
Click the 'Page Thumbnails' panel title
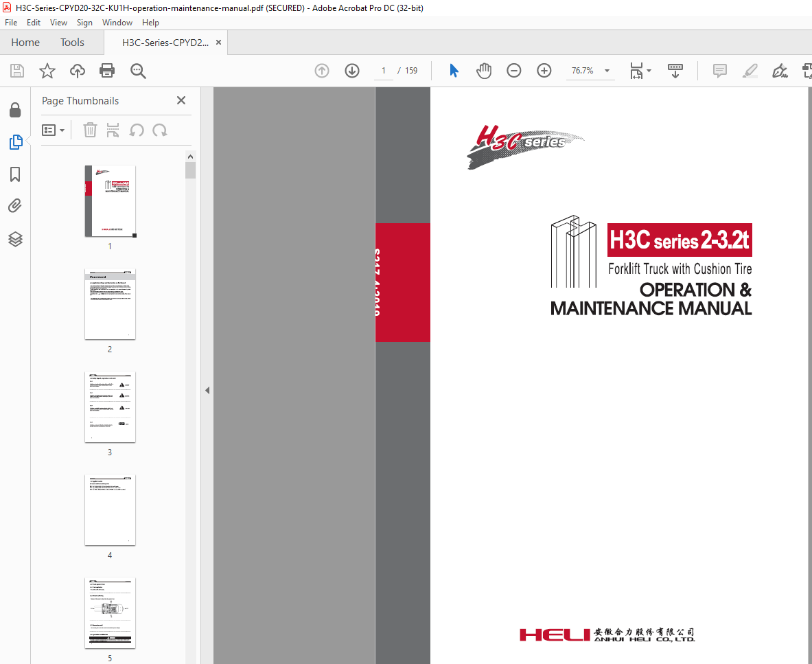[x=80, y=101]
